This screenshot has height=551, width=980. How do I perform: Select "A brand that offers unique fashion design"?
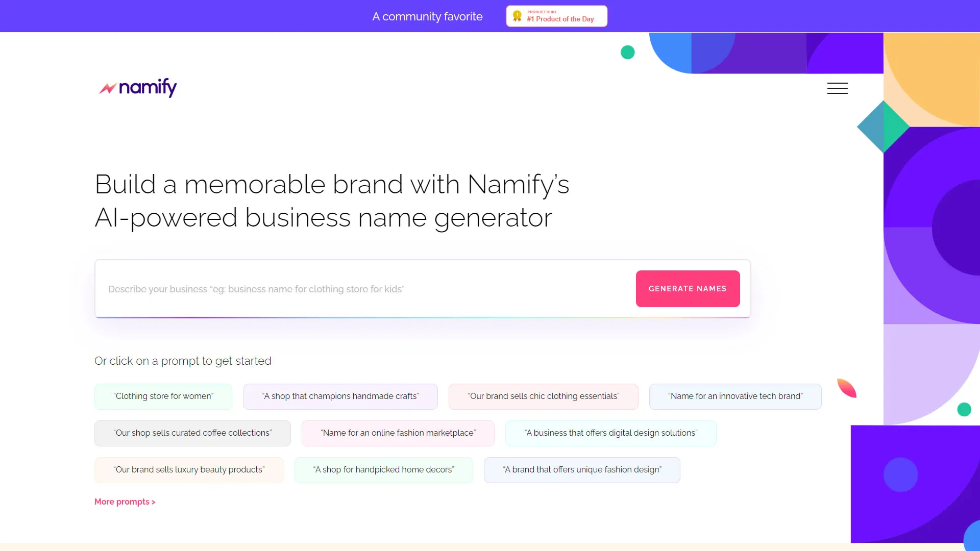coord(582,470)
